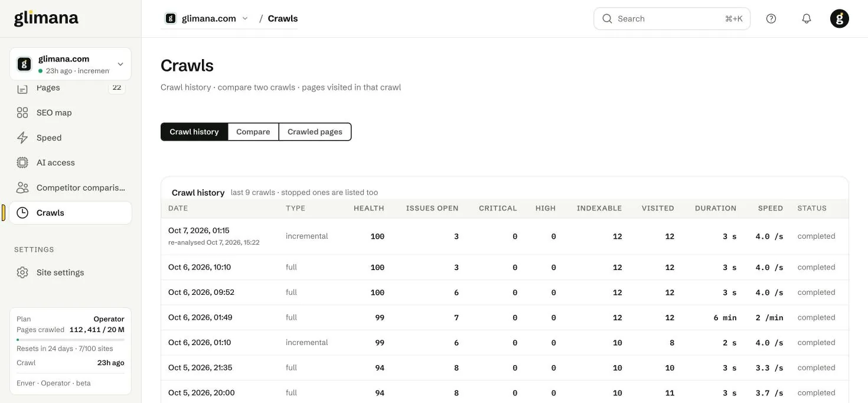
Task: Open the user avatar menu
Action: pos(840,18)
